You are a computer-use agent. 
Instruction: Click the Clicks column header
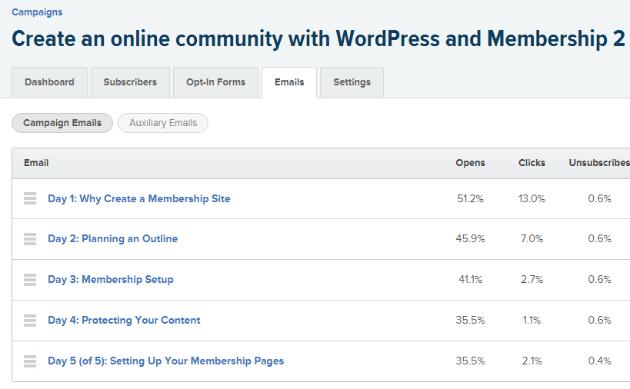532,163
